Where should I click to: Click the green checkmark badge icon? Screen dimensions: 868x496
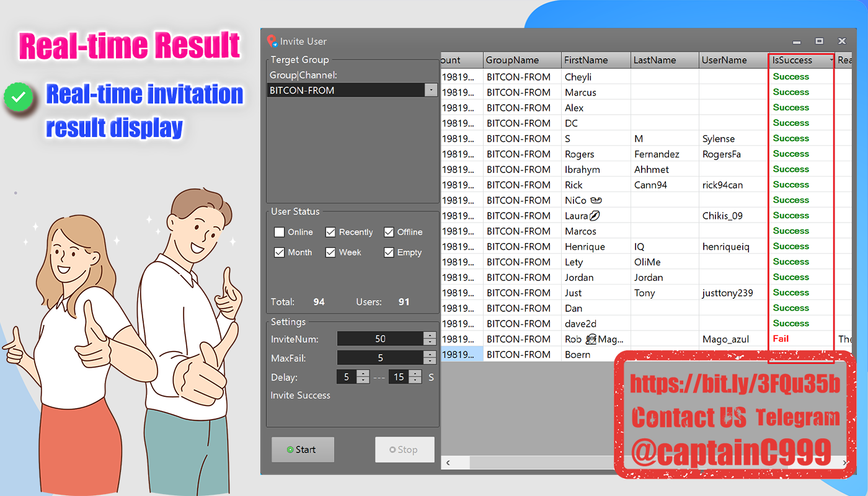click(x=19, y=97)
